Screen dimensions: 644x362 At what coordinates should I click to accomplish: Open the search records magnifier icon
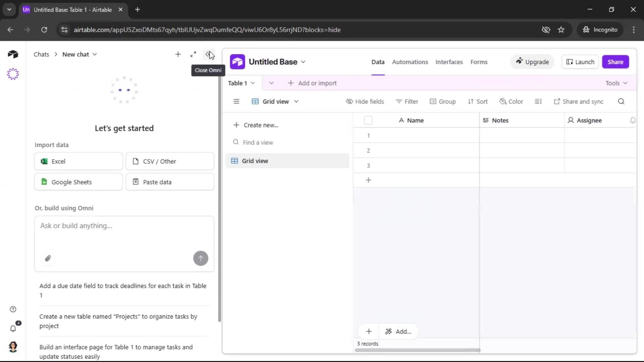pos(621,102)
